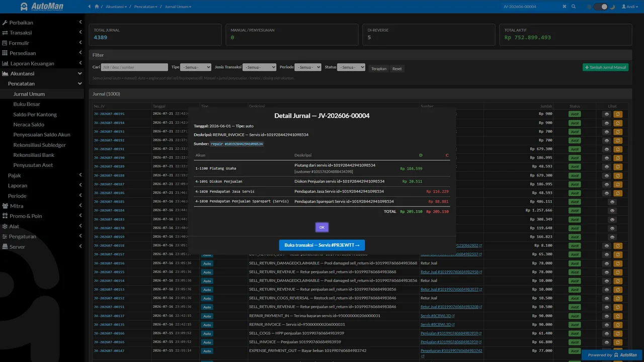Viewport: 644px width, 362px height.
Task: Click OK in Detail Jurnal dialog
Action: 322,227
